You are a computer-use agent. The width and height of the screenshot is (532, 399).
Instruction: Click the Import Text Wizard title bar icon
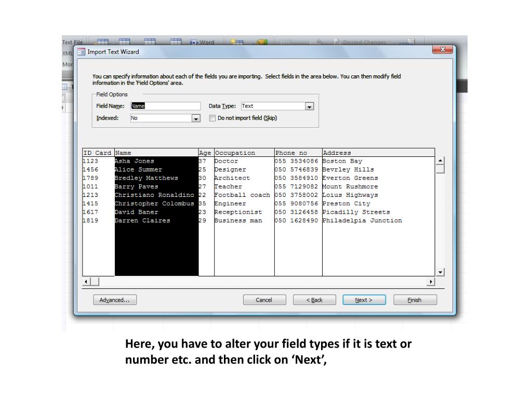(x=81, y=52)
